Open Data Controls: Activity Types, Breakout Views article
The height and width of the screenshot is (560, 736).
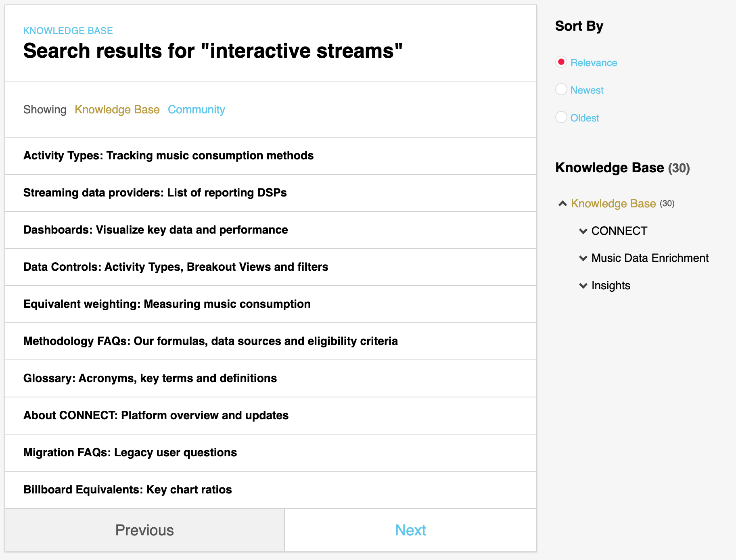coord(176,267)
